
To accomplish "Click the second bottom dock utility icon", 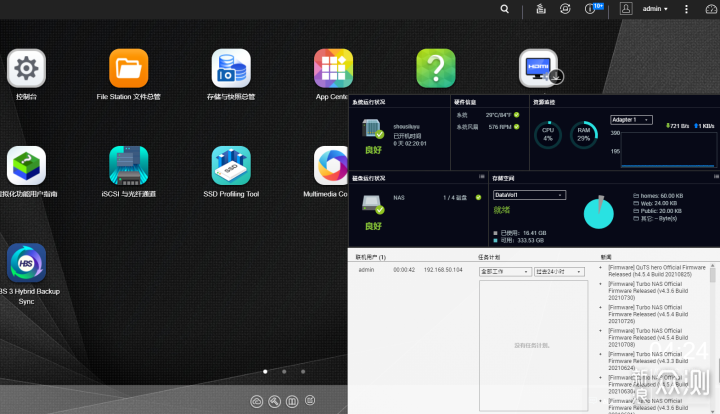I will tap(275, 402).
